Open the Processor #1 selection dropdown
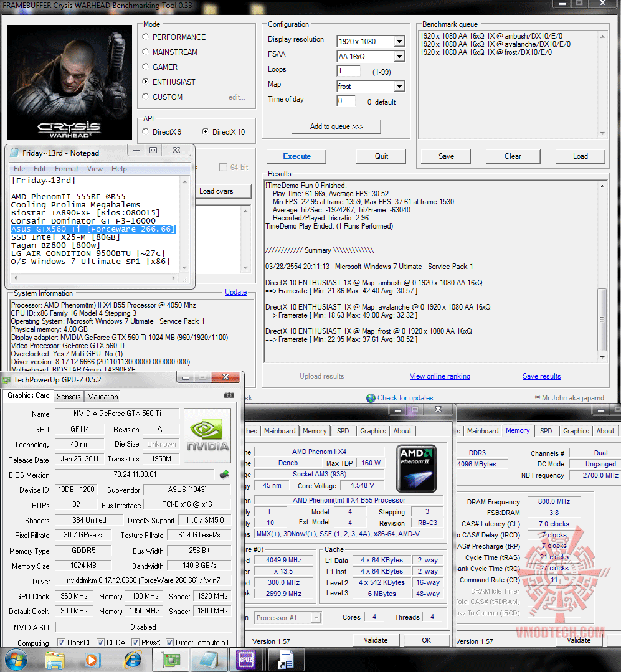The height and width of the screenshot is (672, 621). (x=316, y=618)
